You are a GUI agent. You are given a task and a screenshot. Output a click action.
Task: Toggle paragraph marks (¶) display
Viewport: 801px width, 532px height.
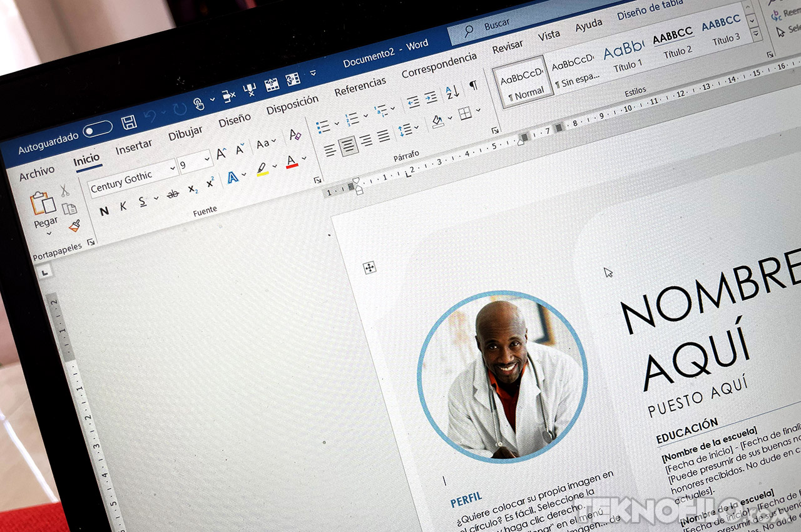[x=473, y=86]
